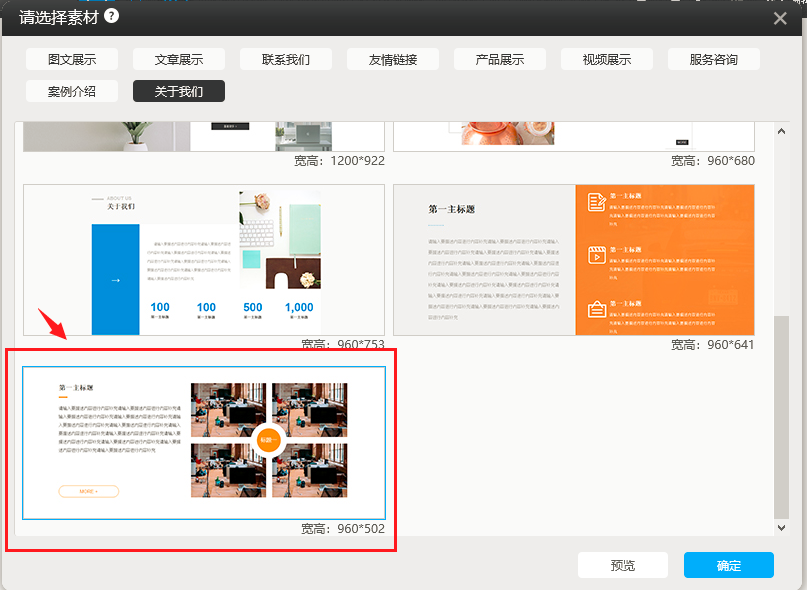The height and width of the screenshot is (590, 807).
Task: Click the help question mark icon
Action: (111, 16)
